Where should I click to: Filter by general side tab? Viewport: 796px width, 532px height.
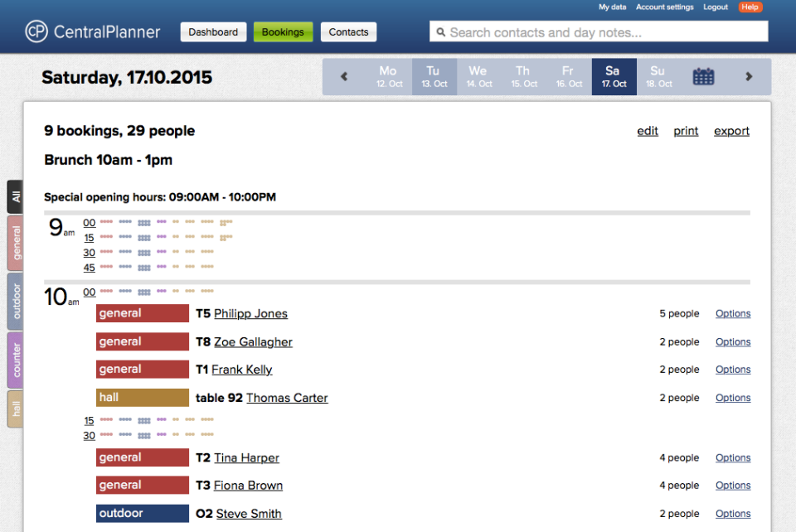15,243
